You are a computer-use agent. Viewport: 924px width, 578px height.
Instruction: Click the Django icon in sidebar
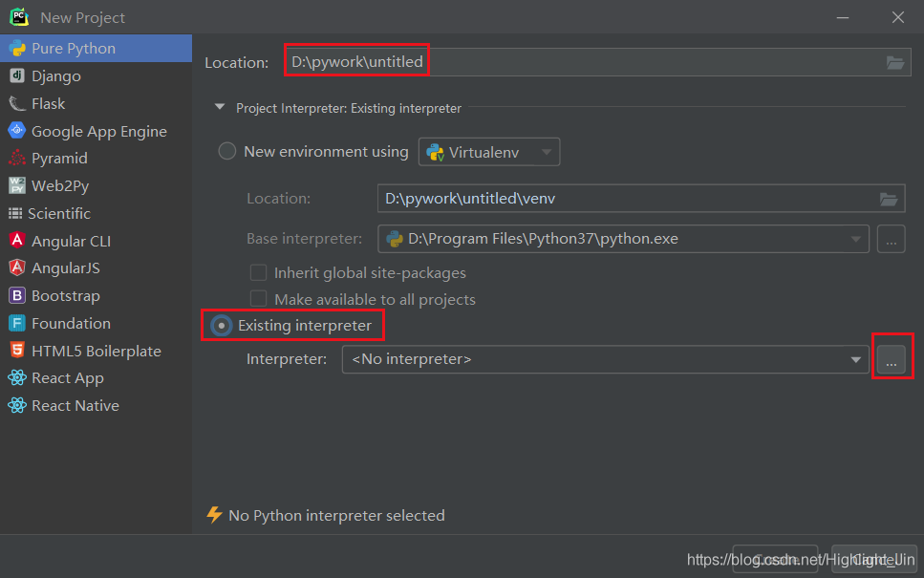tap(16, 75)
